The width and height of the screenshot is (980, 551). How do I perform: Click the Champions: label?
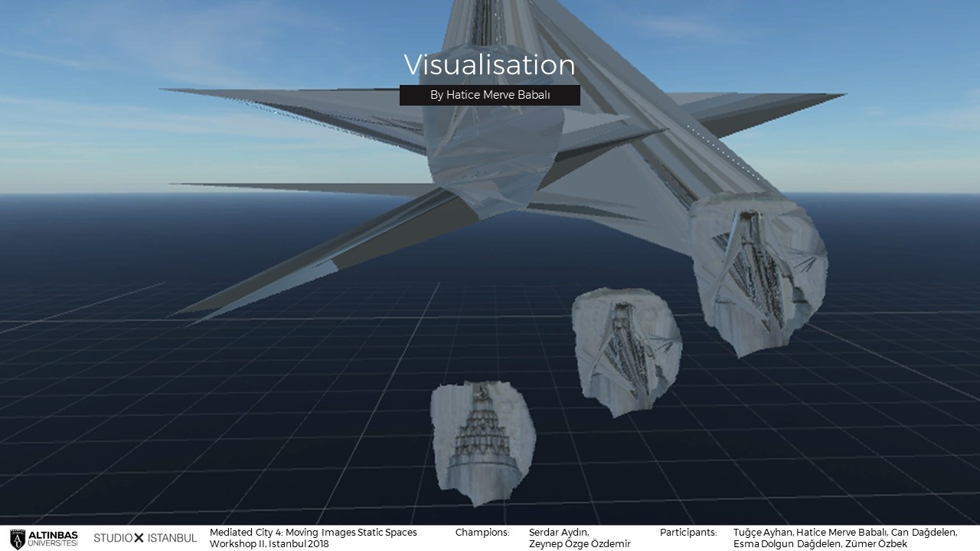(482, 532)
